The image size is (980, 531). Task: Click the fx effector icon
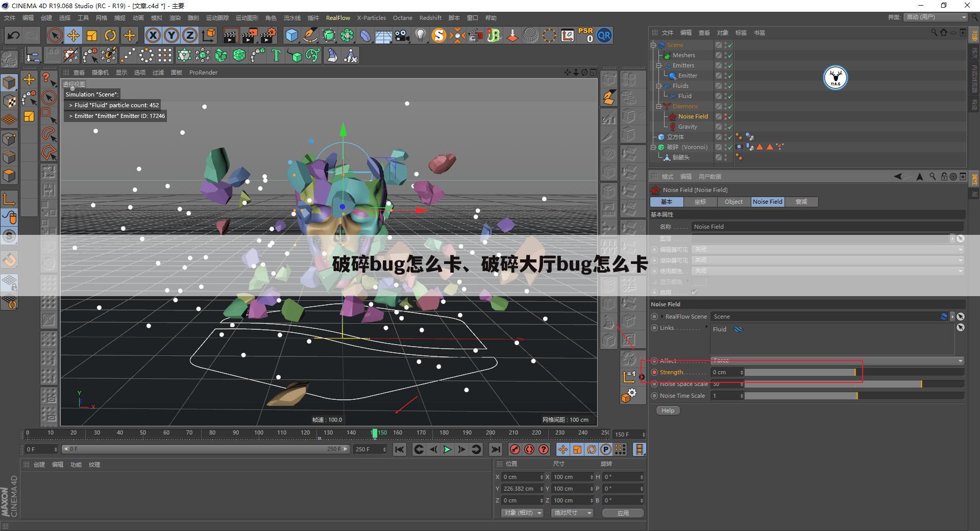coord(351,55)
